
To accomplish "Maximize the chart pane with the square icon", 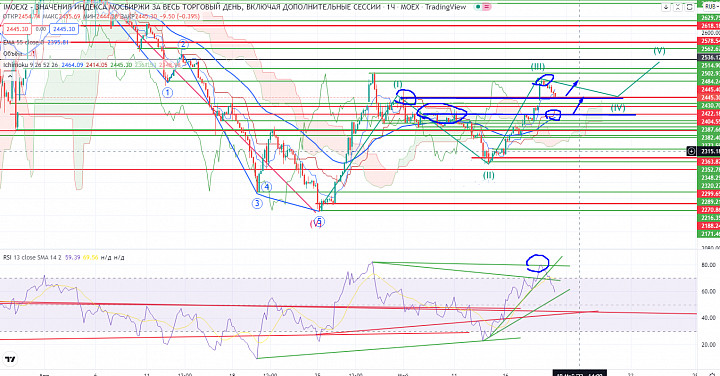I will tap(690, 7).
